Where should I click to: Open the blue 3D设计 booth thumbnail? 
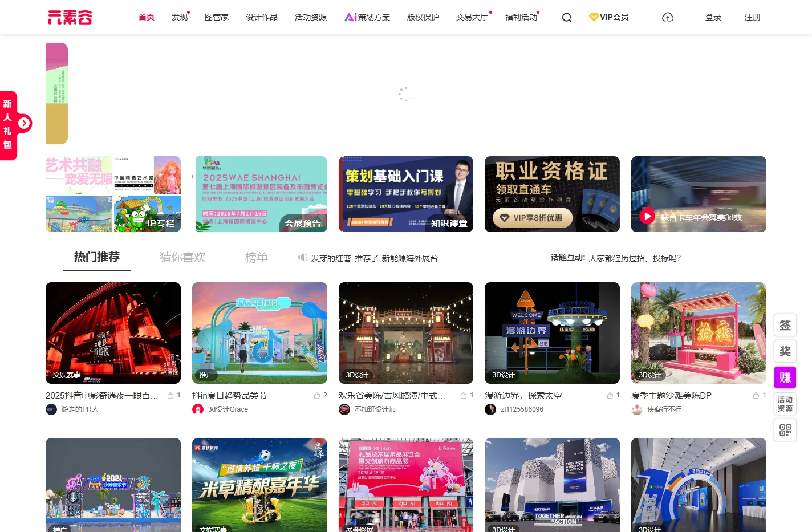699,485
